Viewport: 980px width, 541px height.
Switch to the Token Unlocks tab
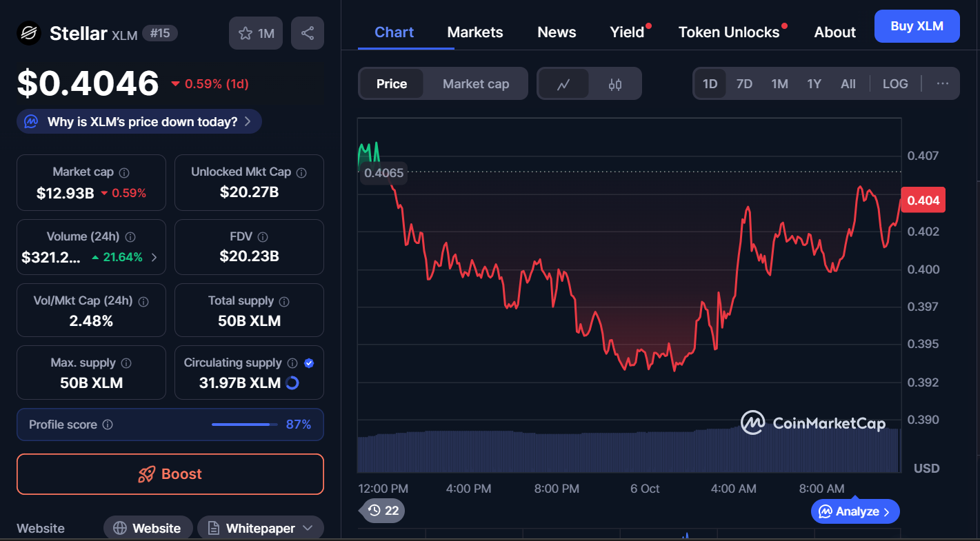coord(729,32)
